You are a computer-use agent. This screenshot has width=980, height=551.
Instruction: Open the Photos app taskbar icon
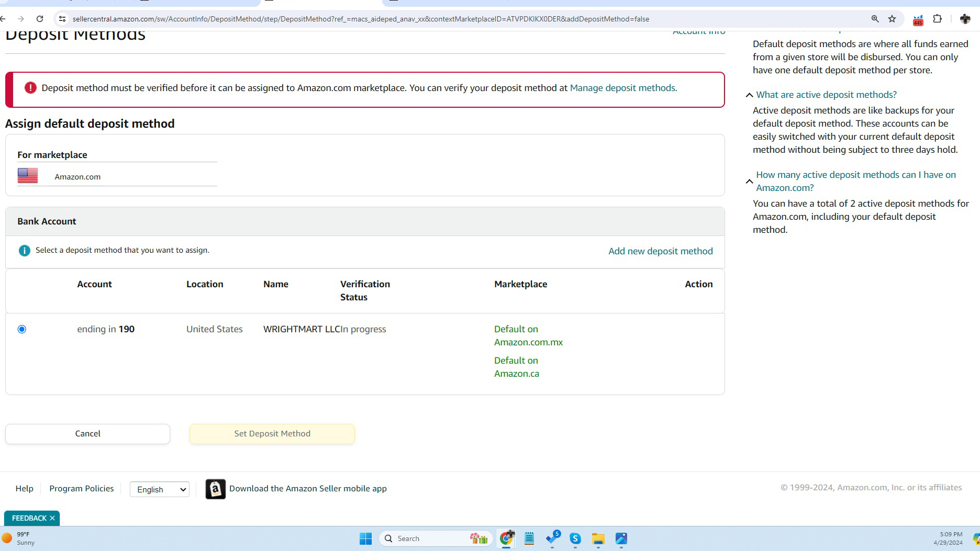[x=621, y=538]
